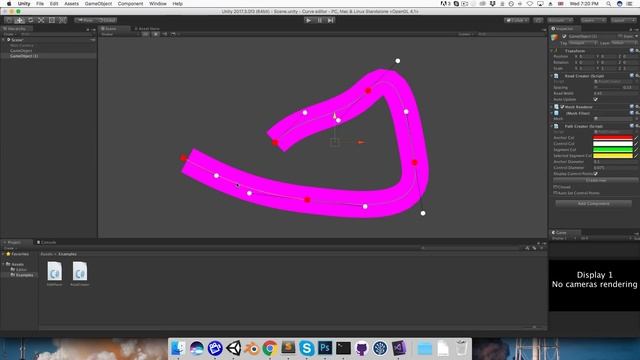
Task: Open the Collab dropdown
Action: click(x=517, y=20)
